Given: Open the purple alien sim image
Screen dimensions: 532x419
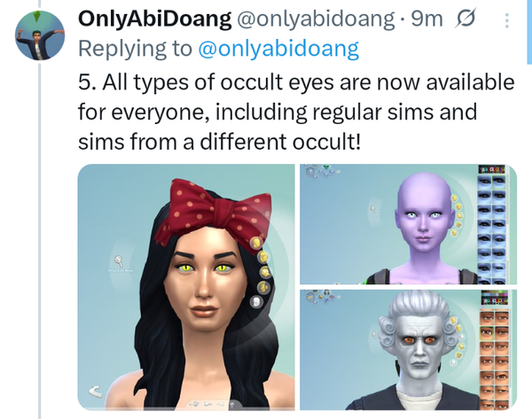Looking at the screenshot, I should pyautogui.click(x=408, y=224).
